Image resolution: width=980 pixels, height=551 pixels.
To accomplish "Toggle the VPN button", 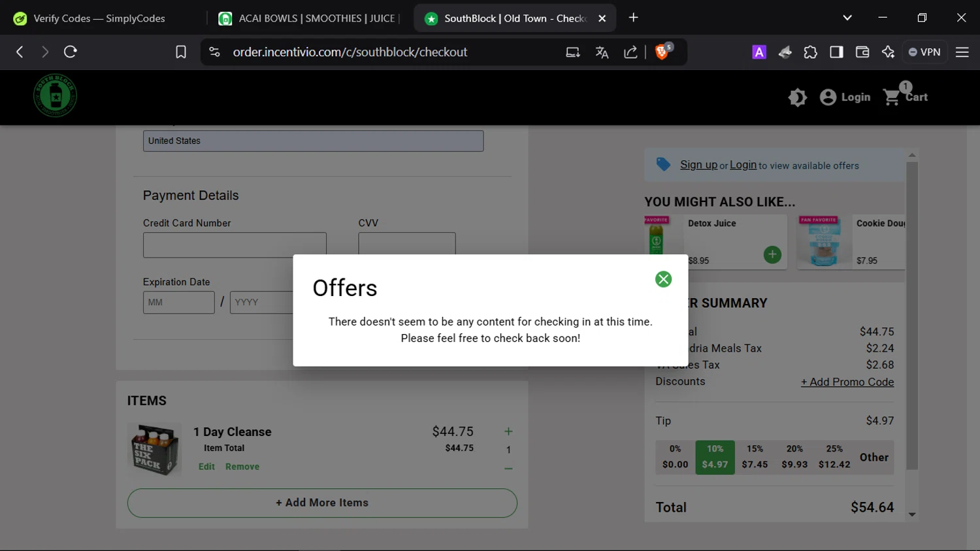I will [x=924, y=52].
